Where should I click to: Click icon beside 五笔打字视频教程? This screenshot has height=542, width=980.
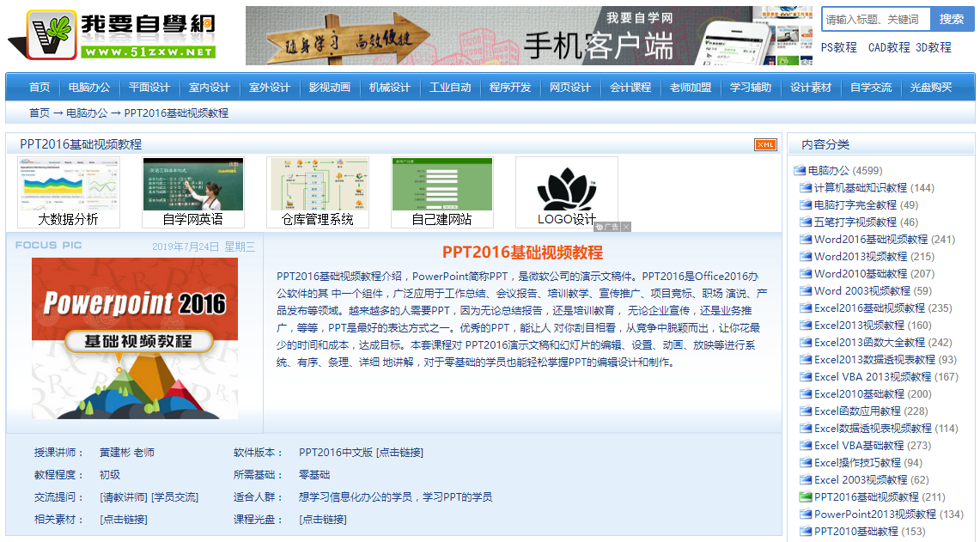807,222
